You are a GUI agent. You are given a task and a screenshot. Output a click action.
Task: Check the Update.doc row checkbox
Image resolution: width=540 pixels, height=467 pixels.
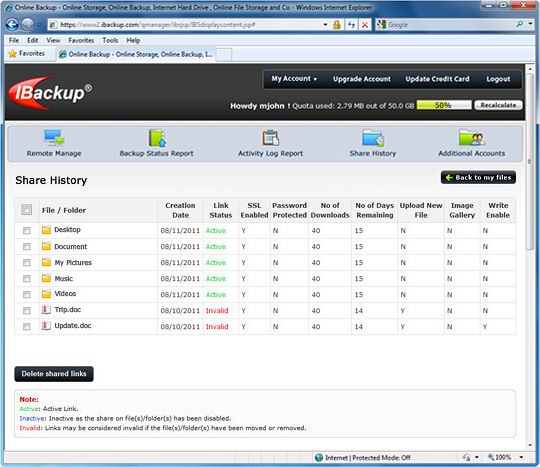tap(27, 326)
